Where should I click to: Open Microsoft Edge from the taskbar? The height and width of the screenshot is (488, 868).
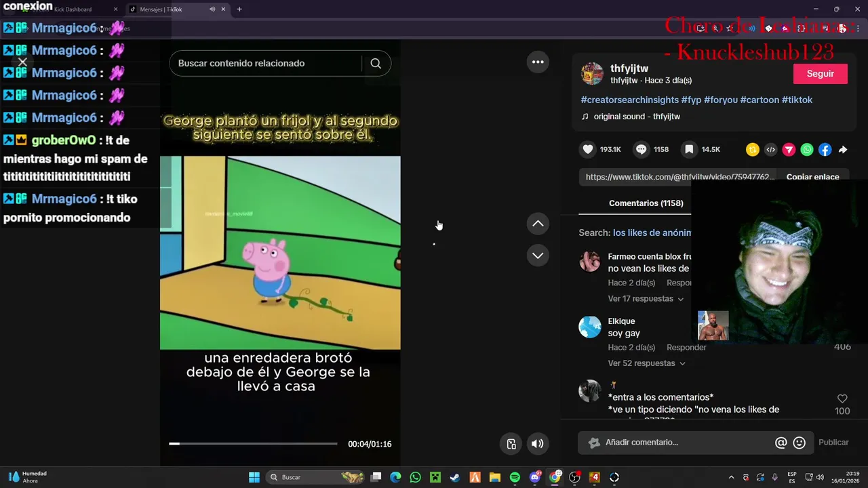(x=395, y=477)
